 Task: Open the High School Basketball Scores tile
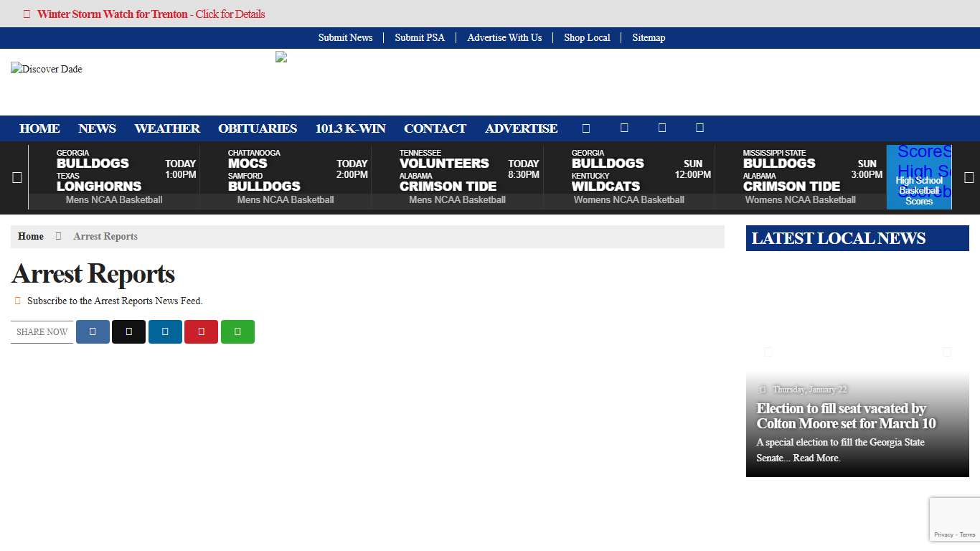point(919,191)
